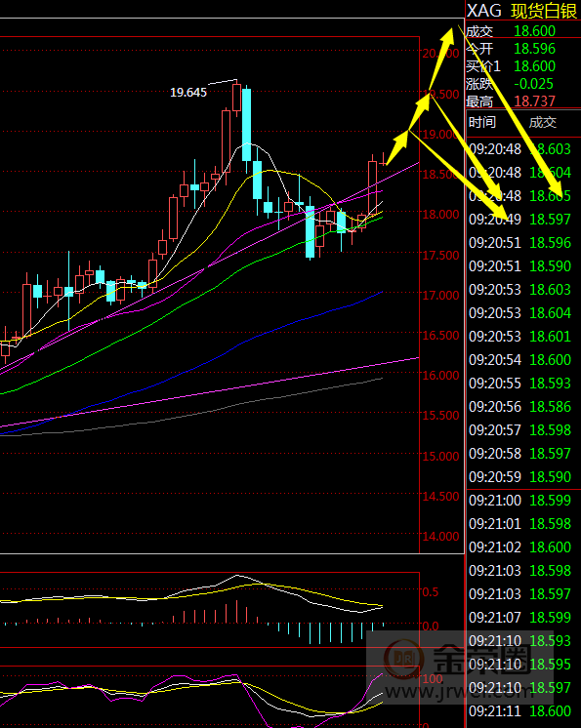Select tick row 09:21:03 at 18.597
The width and height of the screenshot is (581, 728).
[519, 594]
